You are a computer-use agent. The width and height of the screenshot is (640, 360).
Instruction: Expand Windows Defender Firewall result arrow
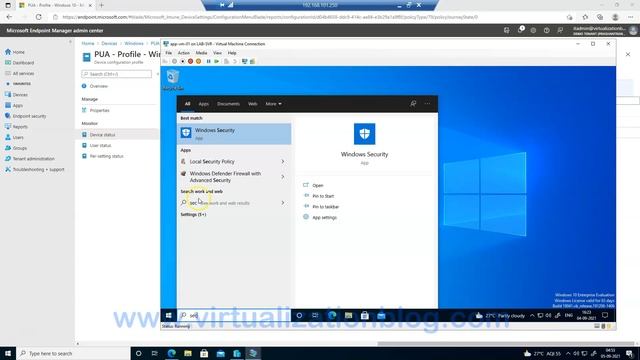click(x=282, y=177)
